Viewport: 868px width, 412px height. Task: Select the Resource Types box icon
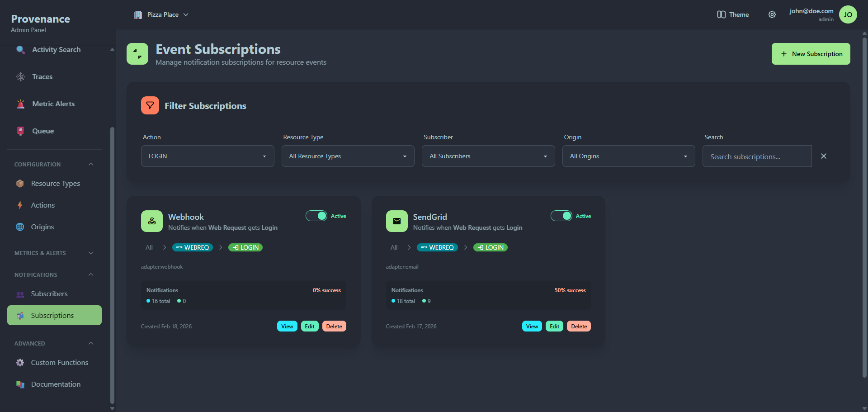coord(20,183)
